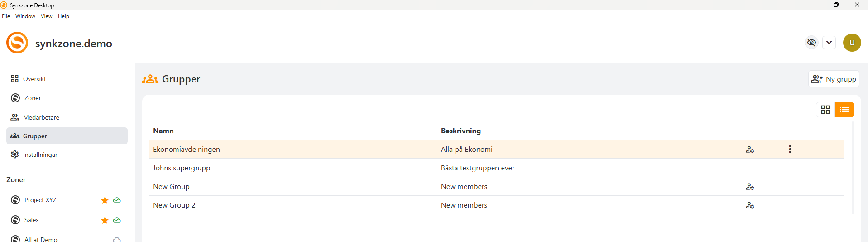868x242 pixels.
Task: Click the Synkzone Desktop title bar icon
Action: coord(4,5)
